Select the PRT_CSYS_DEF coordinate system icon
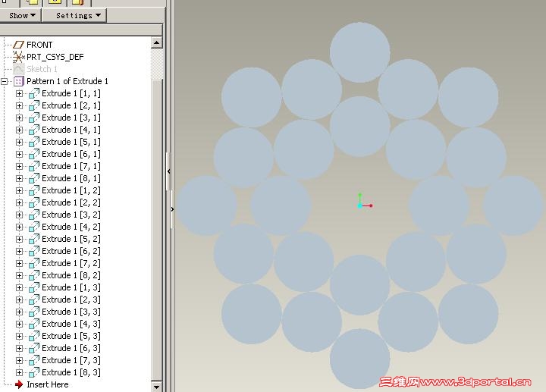The height and width of the screenshot is (392, 546). click(18, 57)
